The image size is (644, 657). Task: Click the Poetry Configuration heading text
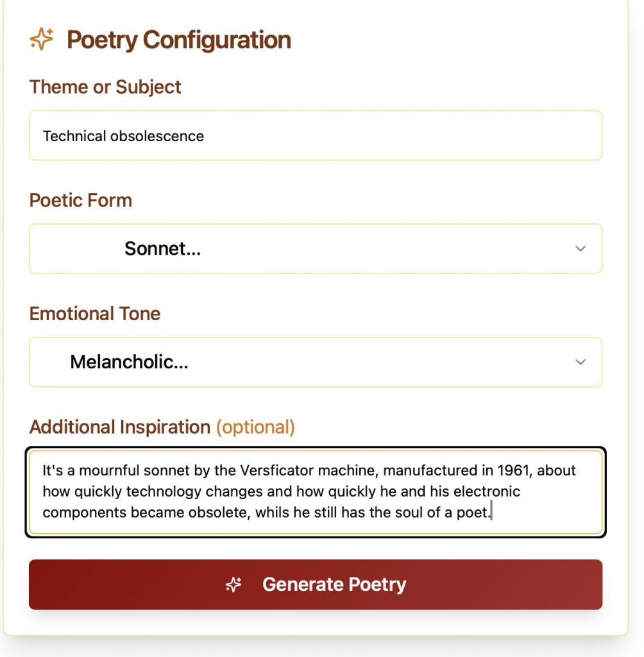click(179, 40)
